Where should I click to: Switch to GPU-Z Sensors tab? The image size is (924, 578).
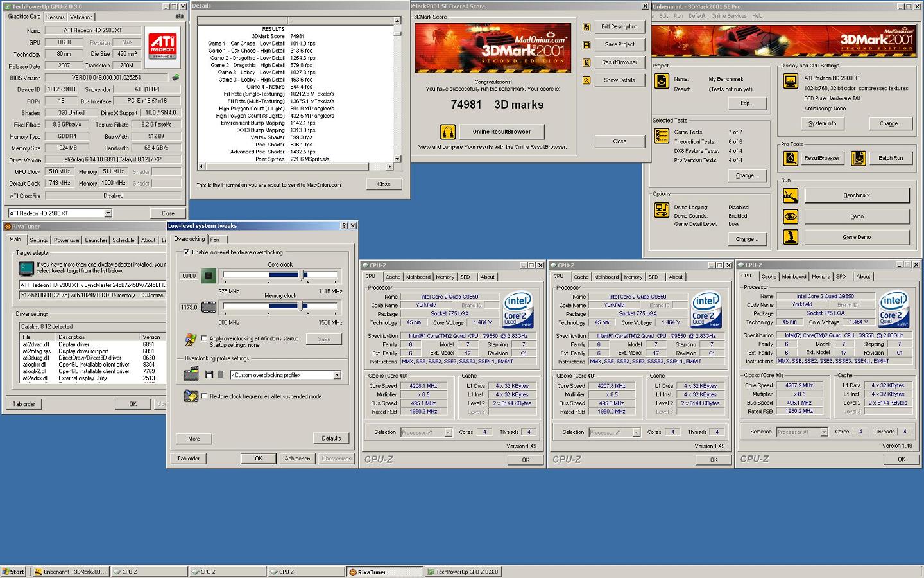click(x=55, y=17)
